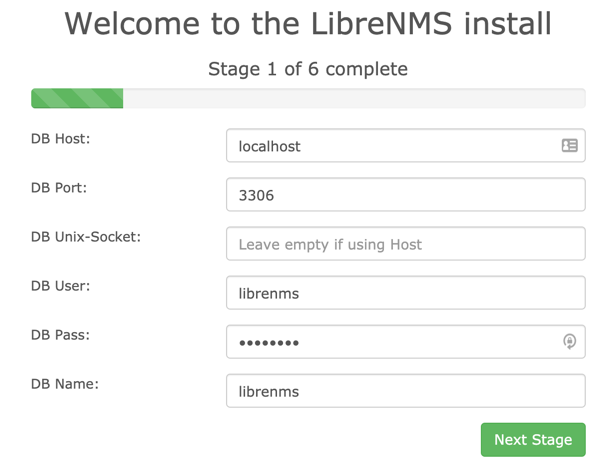Focus the DB Name input field
The width and height of the screenshot is (608, 466).
(x=405, y=391)
